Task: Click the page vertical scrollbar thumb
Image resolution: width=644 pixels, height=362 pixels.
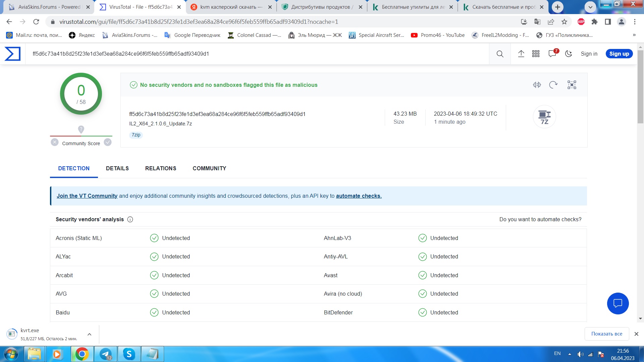Action: pos(641,87)
